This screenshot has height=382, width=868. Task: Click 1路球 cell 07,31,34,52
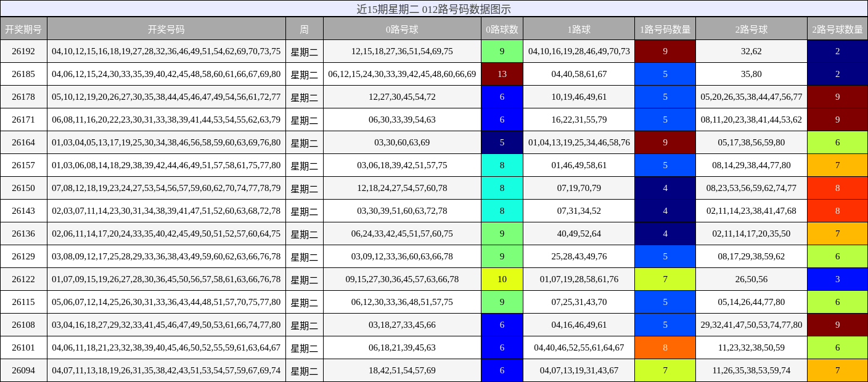click(579, 211)
